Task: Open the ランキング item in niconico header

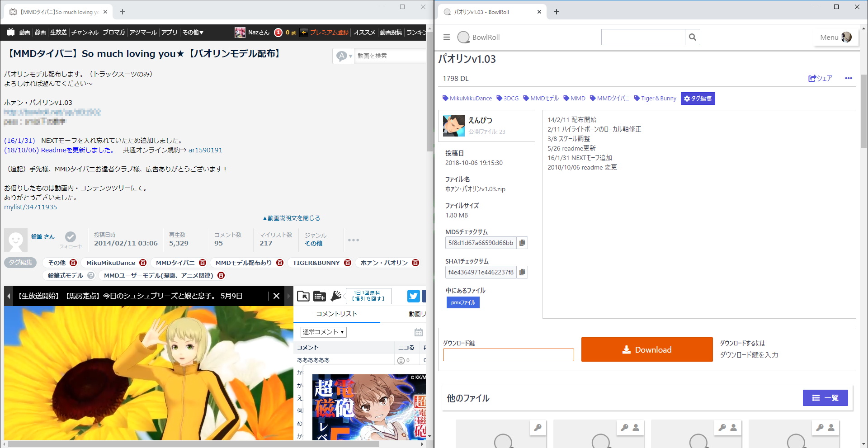Action: click(416, 32)
